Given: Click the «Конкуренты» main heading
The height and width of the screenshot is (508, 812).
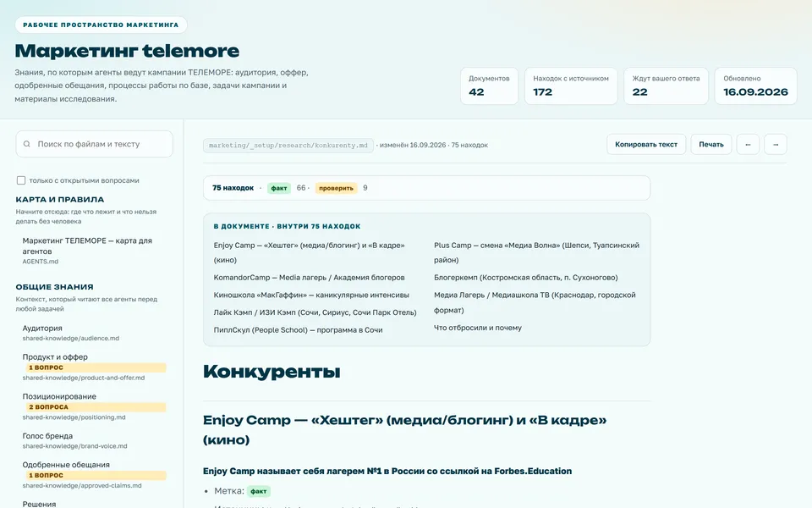Looking at the screenshot, I should point(272,372).
